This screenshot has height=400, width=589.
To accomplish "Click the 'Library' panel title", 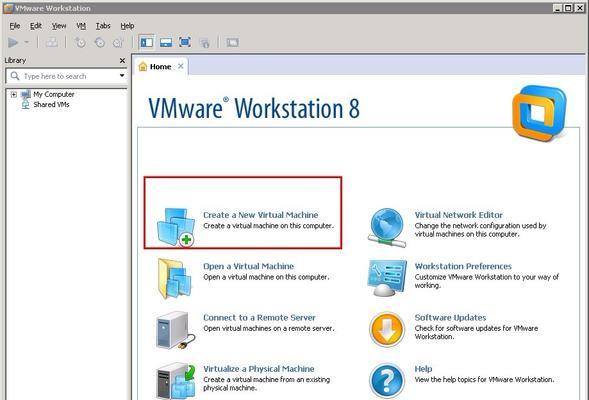I will pos(15,60).
